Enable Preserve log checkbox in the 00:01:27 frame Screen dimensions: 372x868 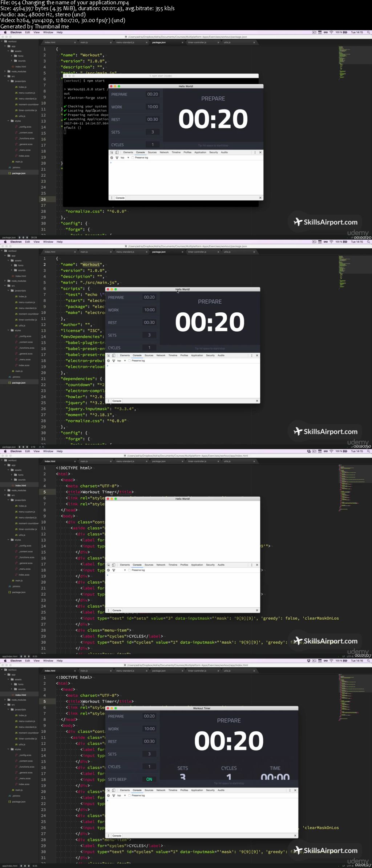point(130,796)
